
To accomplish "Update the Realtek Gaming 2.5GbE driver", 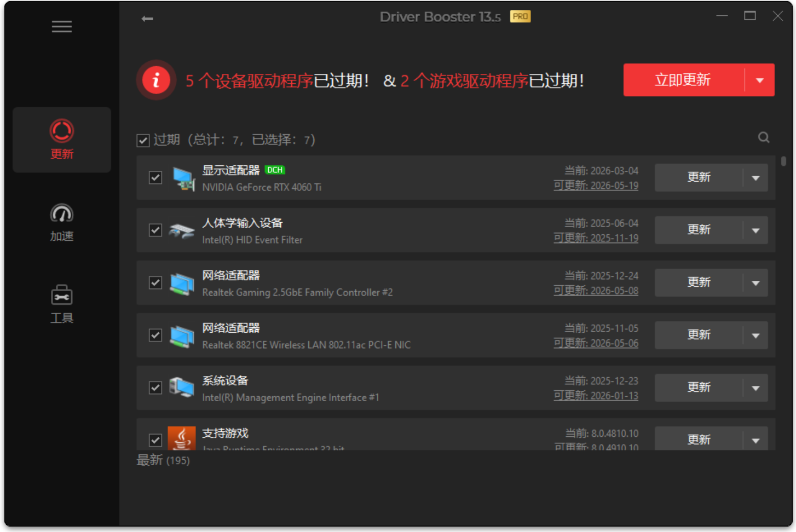I will pyautogui.click(x=699, y=282).
